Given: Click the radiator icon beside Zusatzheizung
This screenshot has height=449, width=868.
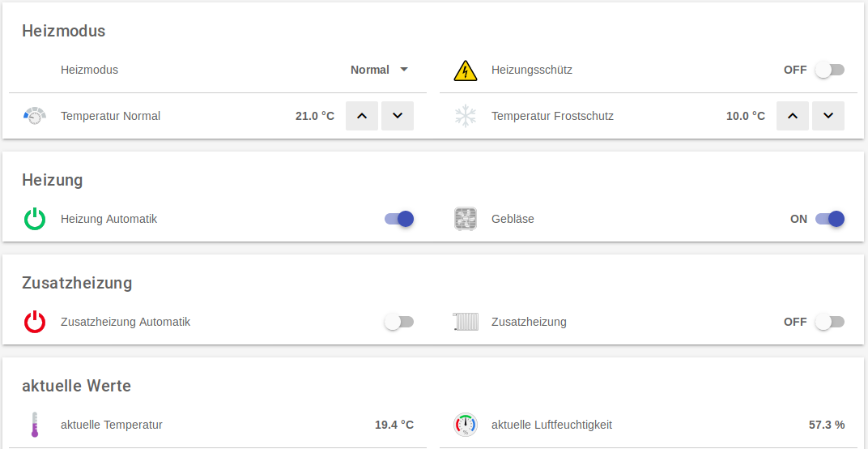Looking at the screenshot, I should pyautogui.click(x=466, y=322).
